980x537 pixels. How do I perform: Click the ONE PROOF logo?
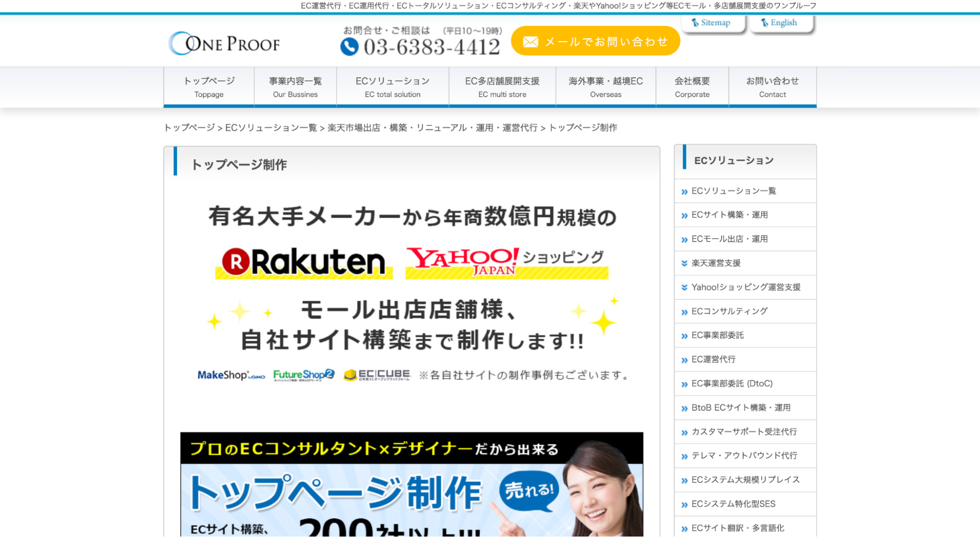[x=224, y=43]
